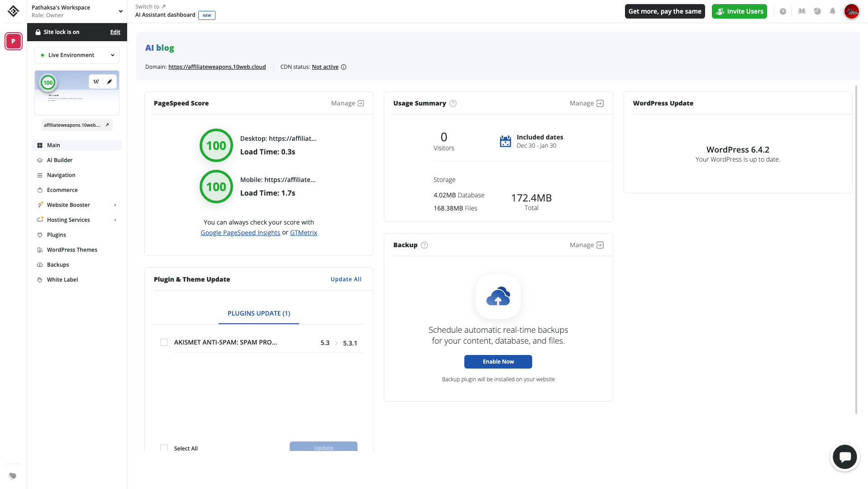Collapse Pathaksa's Workspace selector
This screenshot has height=489, width=868.
[120, 10]
